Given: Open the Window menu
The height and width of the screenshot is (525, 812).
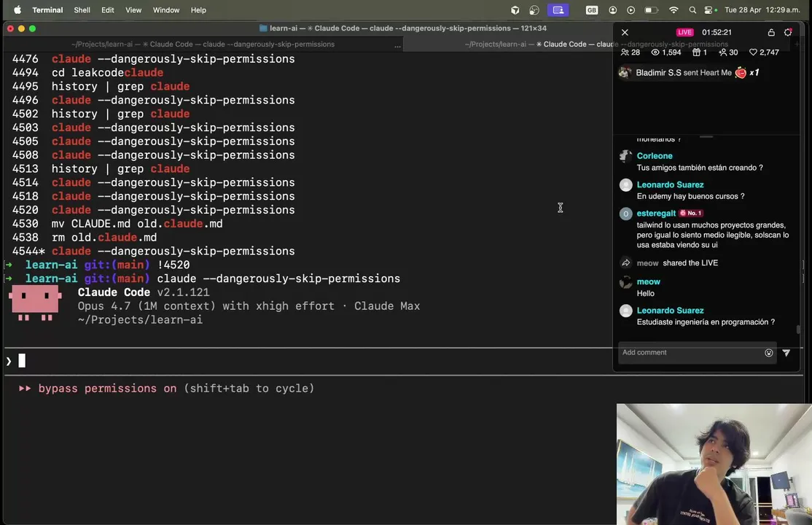Looking at the screenshot, I should click(165, 10).
